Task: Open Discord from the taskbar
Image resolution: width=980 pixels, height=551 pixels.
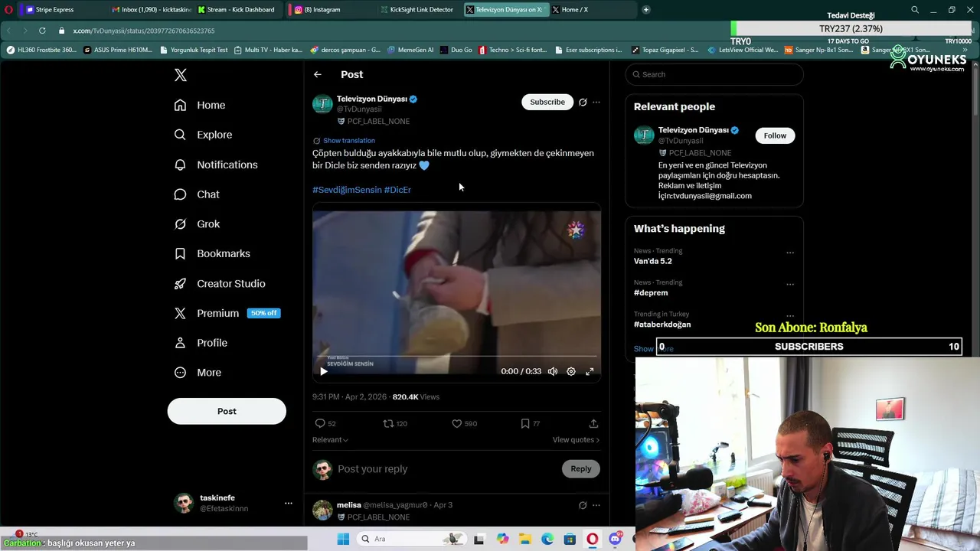Action: click(615, 539)
